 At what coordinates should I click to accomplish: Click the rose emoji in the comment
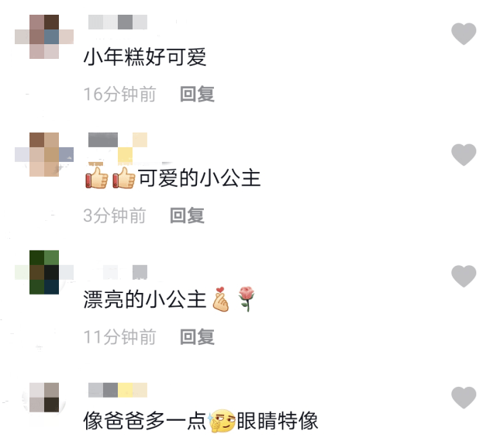[247, 298]
